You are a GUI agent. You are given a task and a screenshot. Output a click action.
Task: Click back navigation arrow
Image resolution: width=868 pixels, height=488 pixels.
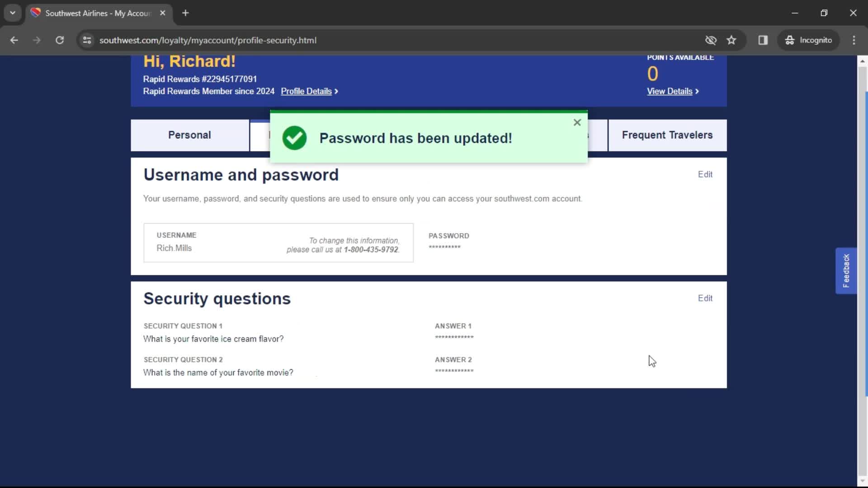pyautogui.click(x=14, y=40)
